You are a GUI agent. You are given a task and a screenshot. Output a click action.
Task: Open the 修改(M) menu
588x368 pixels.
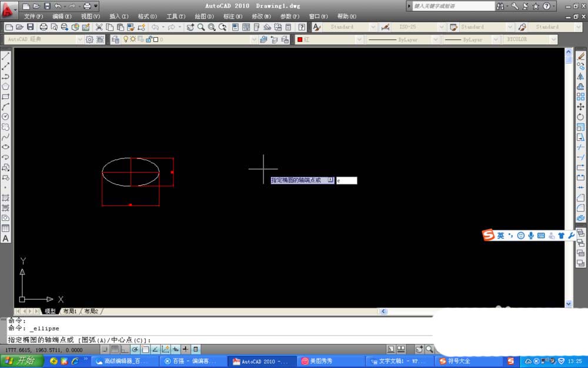pos(261,16)
